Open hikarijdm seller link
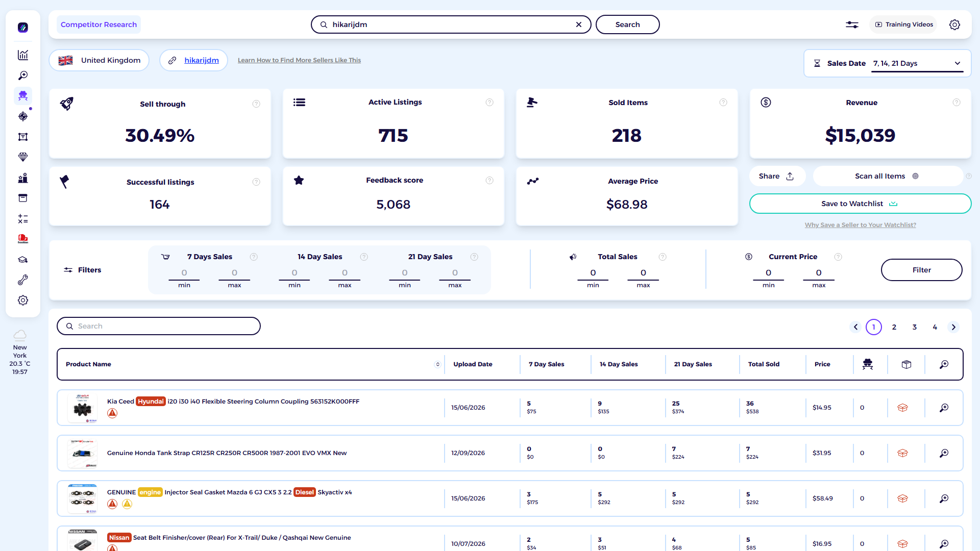The width and height of the screenshot is (980, 551). (x=202, y=60)
